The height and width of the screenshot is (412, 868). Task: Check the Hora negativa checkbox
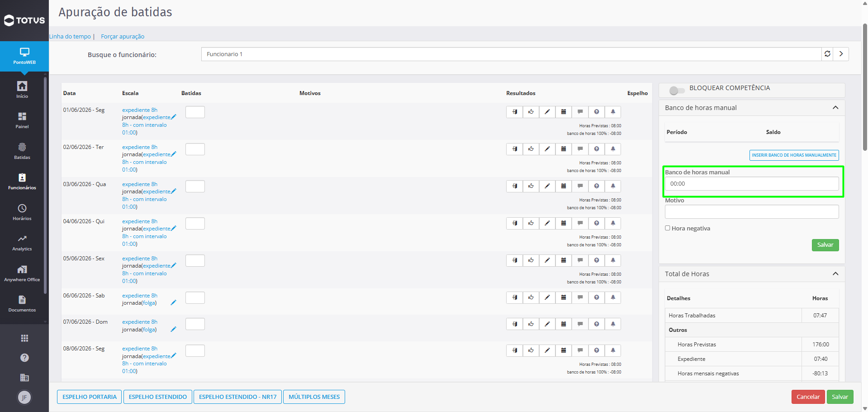click(x=668, y=228)
